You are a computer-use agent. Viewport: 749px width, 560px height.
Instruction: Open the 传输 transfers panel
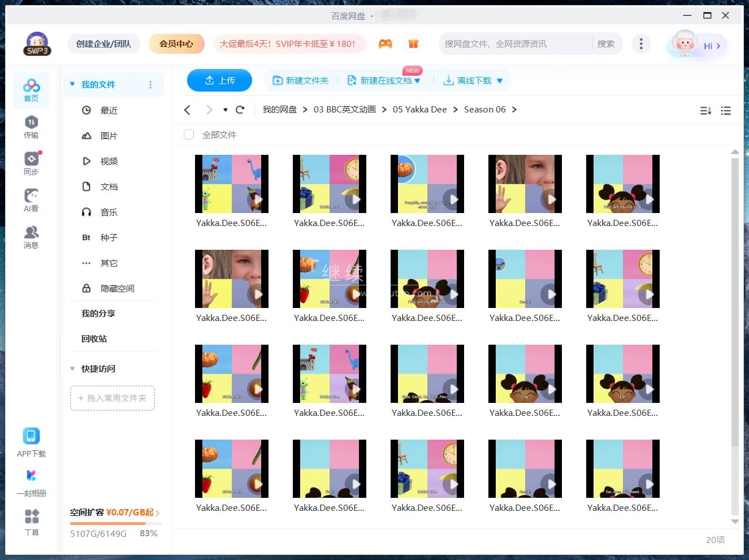point(31,125)
